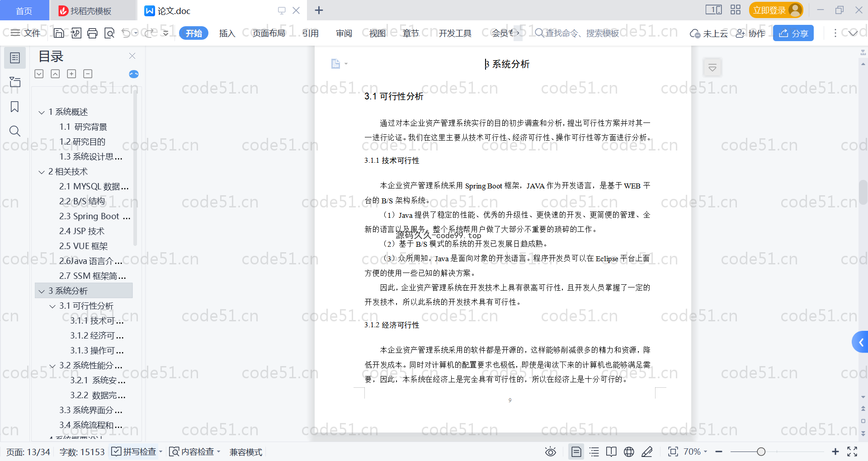Collapse the 1 系统概述 outline node

click(x=42, y=112)
